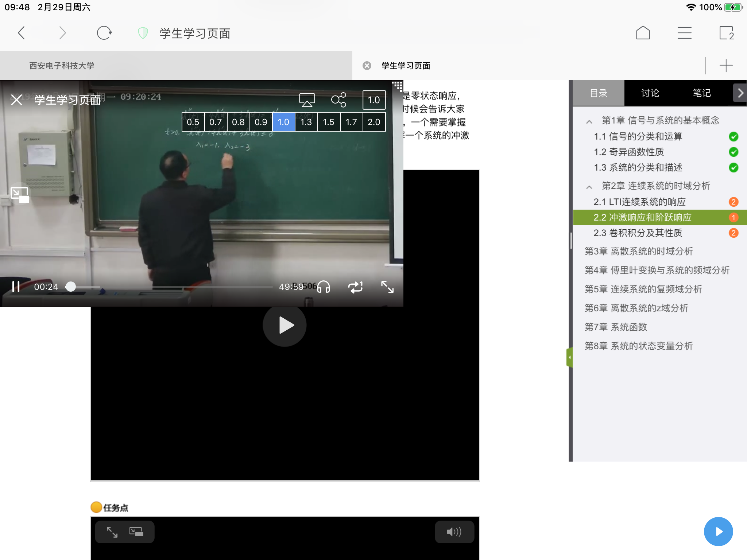Reload the page with refresh icon
The image size is (747, 560).
104,33
